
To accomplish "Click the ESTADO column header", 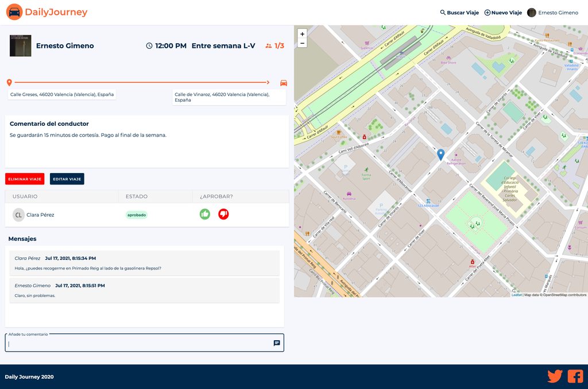I will coord(137,197).
